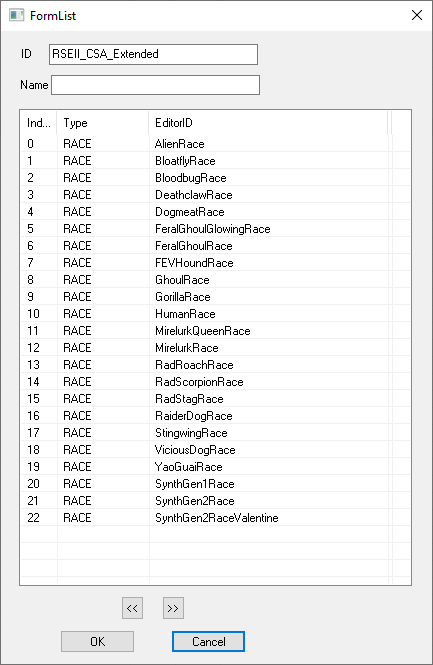
Task: Click index number 0 in the list
Action: coord(30,144)
